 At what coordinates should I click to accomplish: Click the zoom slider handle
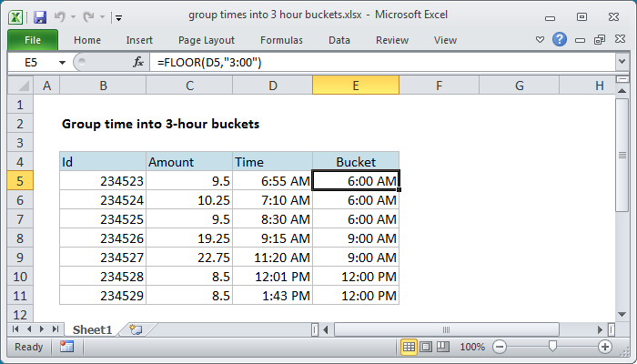(551, 347)
